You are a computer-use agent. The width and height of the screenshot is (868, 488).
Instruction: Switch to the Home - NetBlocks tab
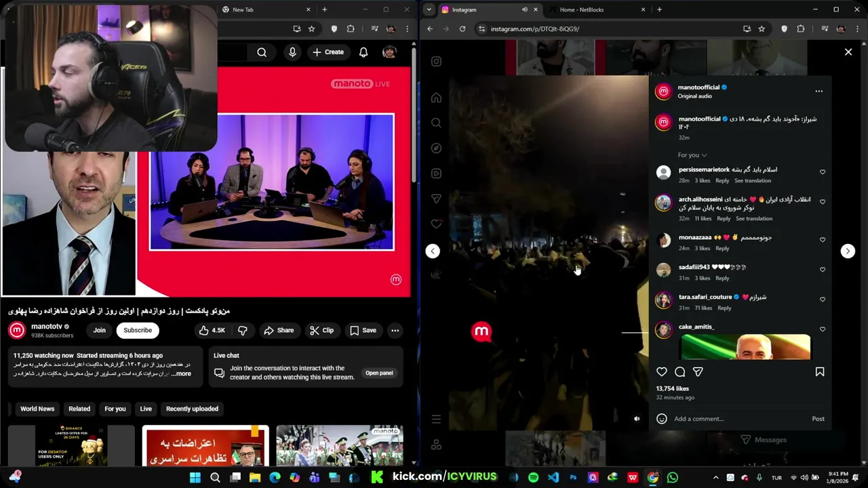pos(595,9)
